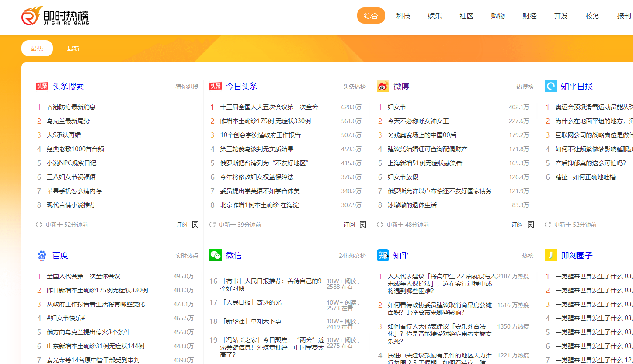Open the 报刊 category tab
This screenshot has width=633, height=364.
[624, 16]
